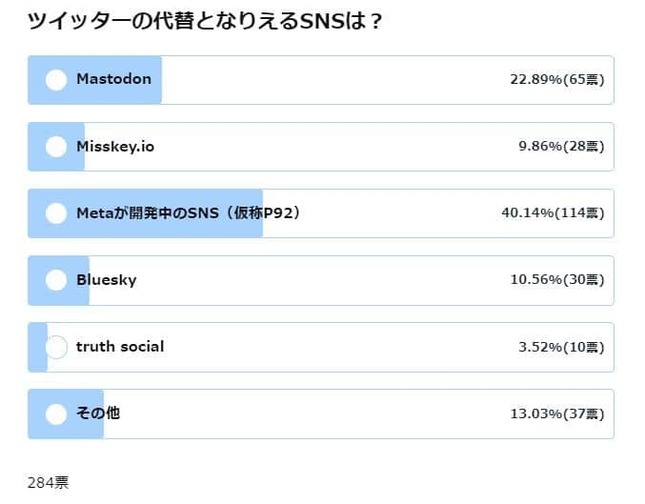Click the truth social label text

point(120,346)
